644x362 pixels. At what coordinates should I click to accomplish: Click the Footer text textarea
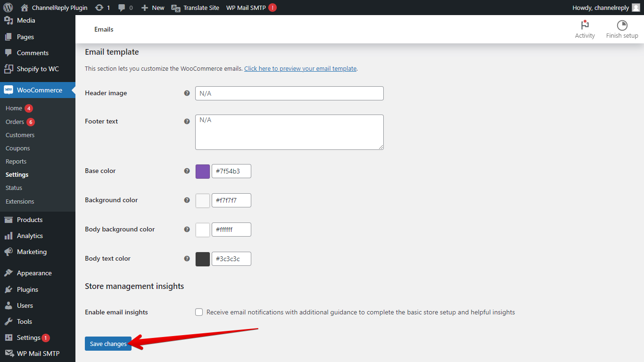[x=289, y=132]
